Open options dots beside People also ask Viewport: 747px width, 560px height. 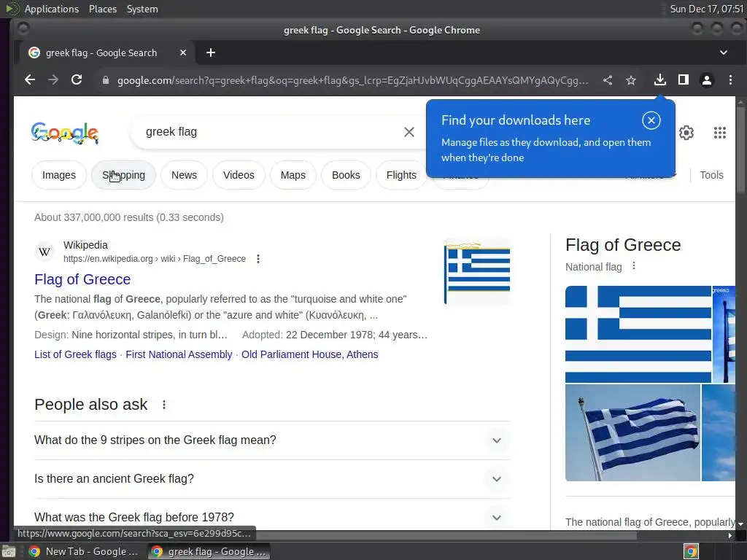point(164,405)
